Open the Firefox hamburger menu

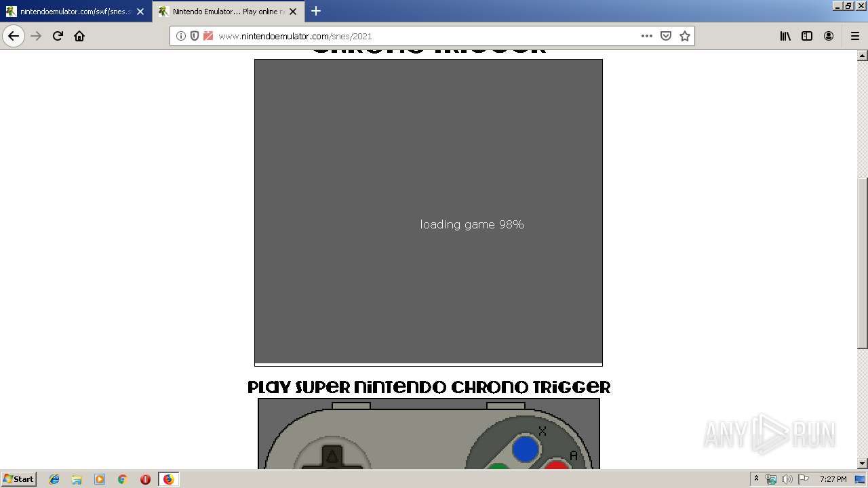(854, 36)
